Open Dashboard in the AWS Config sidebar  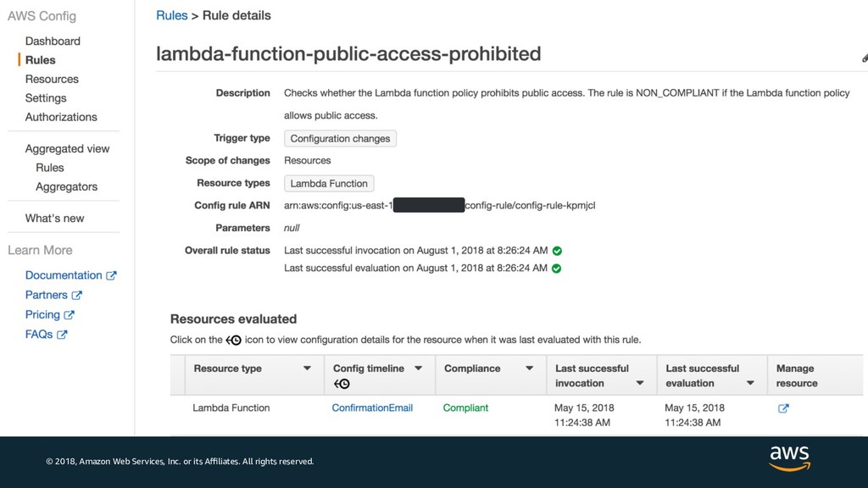point(53,41)
